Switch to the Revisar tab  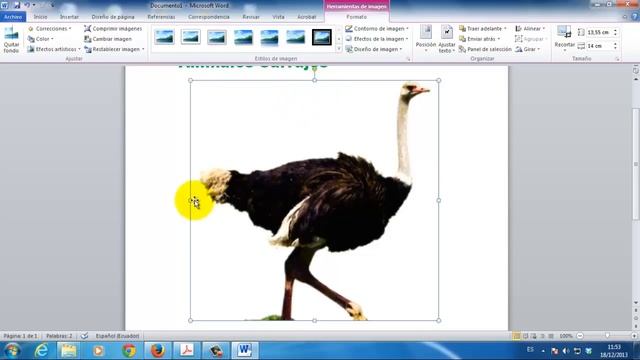pyautogui.click(x=251, y=17)
